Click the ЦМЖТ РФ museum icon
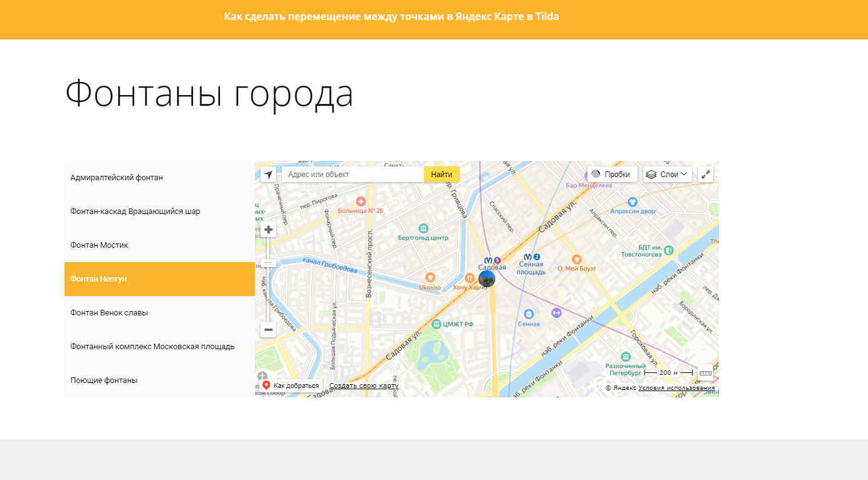Viewport: 868px width, 480px height. pyautogui.click(x=436, y=324)
